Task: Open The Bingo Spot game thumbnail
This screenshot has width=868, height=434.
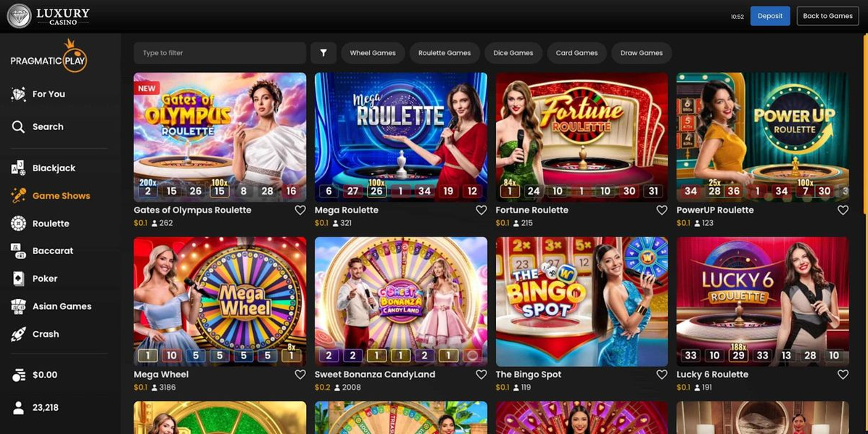Action: (582, 301)
